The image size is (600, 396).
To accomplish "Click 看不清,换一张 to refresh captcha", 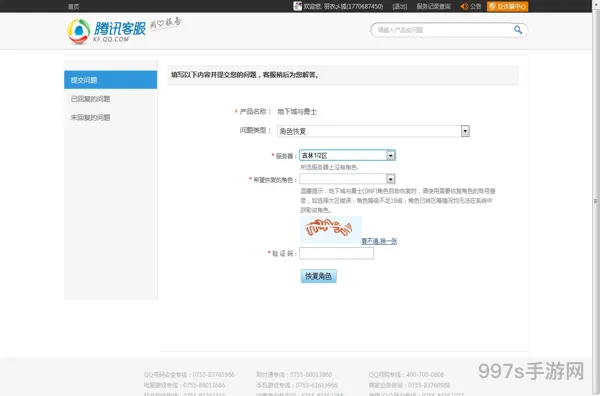I will pos(379,241).
